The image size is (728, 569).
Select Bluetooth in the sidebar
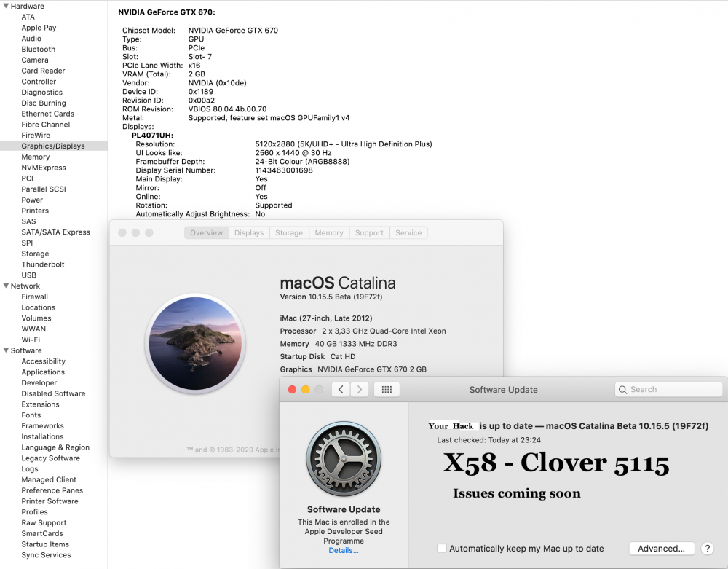point(38,49)
